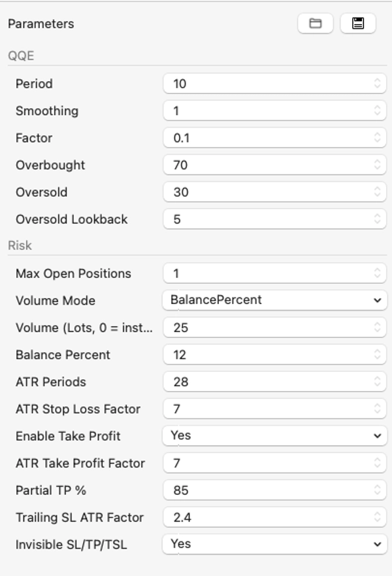
Task: Click the Smoothing stepper arrows
Action: tap(377, 110)
